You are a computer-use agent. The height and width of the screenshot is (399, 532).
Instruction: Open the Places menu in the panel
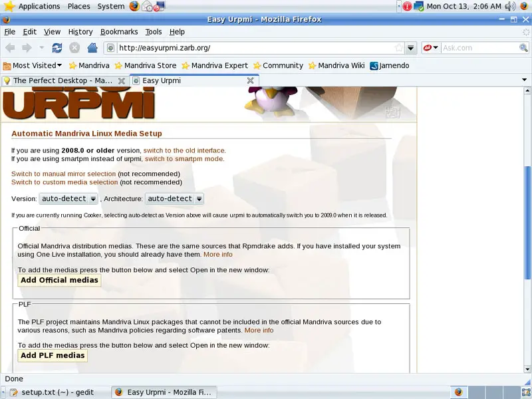tap(78, 6)
